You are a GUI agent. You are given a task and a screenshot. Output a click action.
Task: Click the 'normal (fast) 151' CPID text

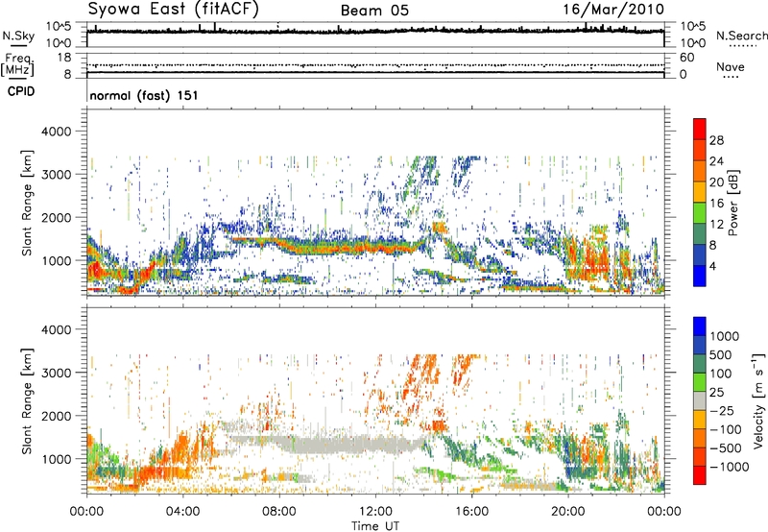click(144, 95)
